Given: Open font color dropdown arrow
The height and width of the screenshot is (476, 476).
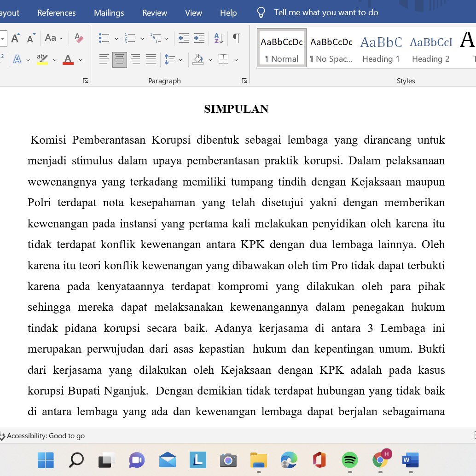Looking at the screenshot, I should (81, 60).
